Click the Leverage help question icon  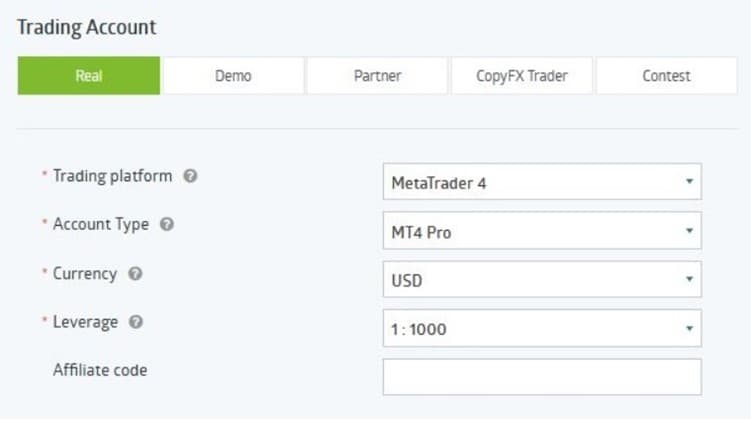point(136,322)
